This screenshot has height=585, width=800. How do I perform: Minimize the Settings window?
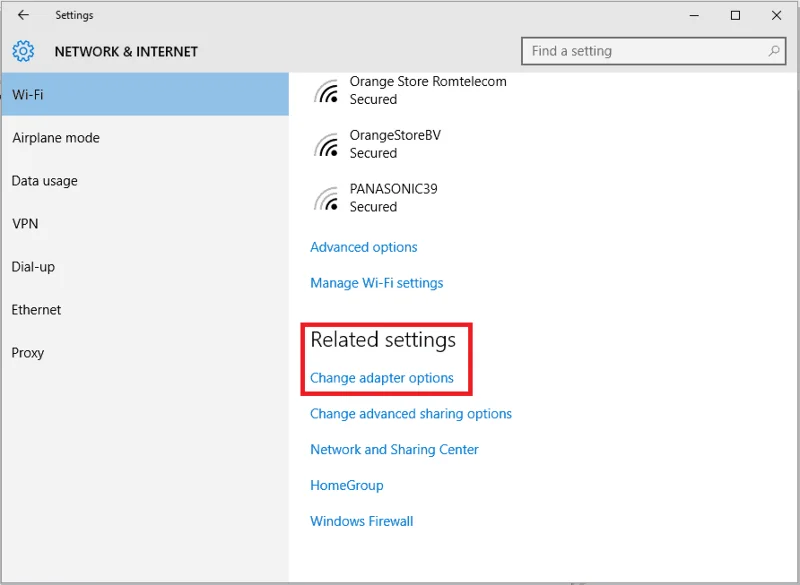tap(694, 15)
